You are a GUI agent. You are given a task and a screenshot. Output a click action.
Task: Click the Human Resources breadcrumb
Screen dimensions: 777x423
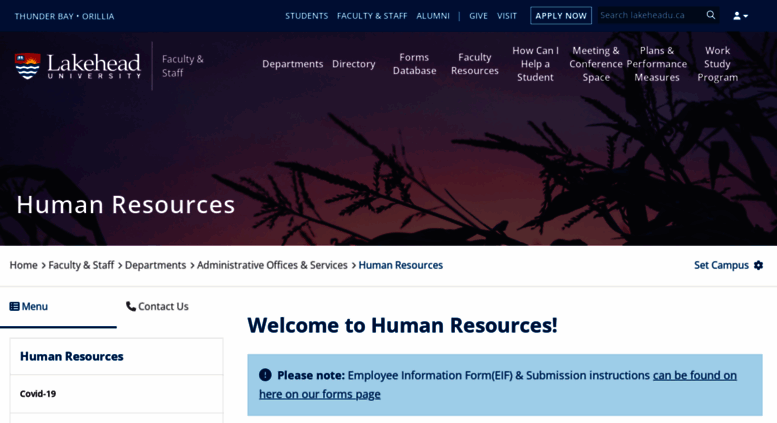[400, 265]
